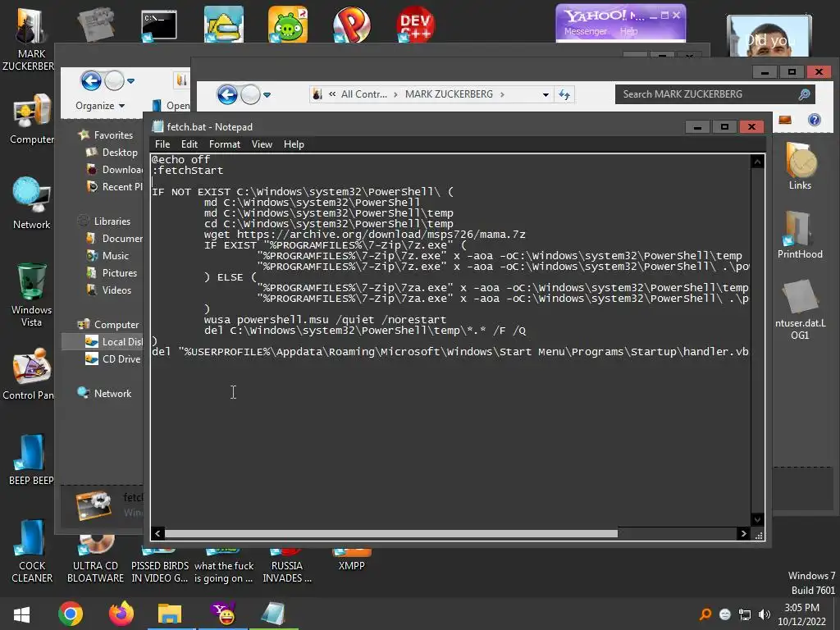Open the Organize dropdown in the back Explorer window

(x=100, y=106)
